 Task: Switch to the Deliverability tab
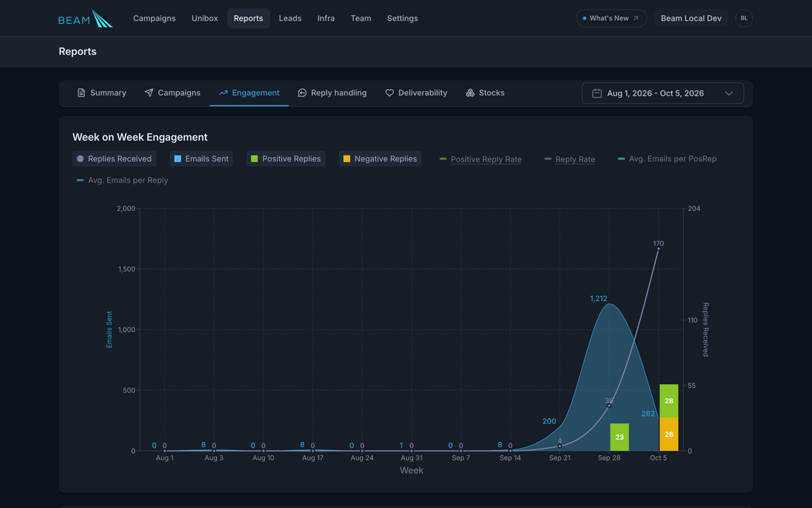(x=416, y=93)
